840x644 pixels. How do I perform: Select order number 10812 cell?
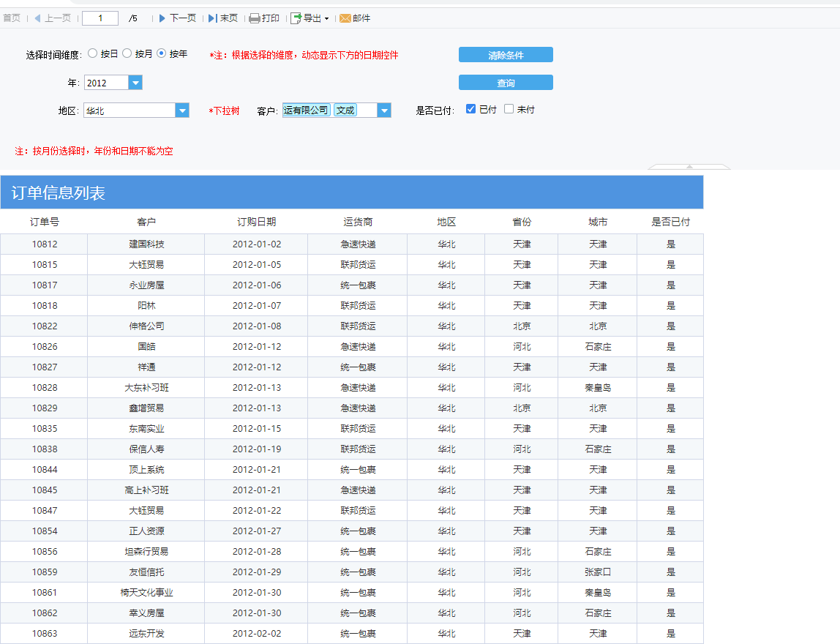[45, 244]
